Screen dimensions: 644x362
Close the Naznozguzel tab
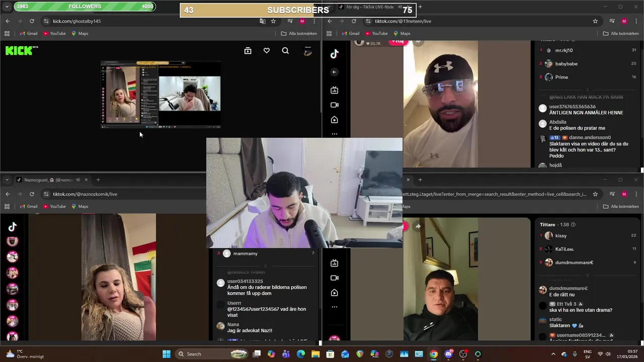point(86,179)
